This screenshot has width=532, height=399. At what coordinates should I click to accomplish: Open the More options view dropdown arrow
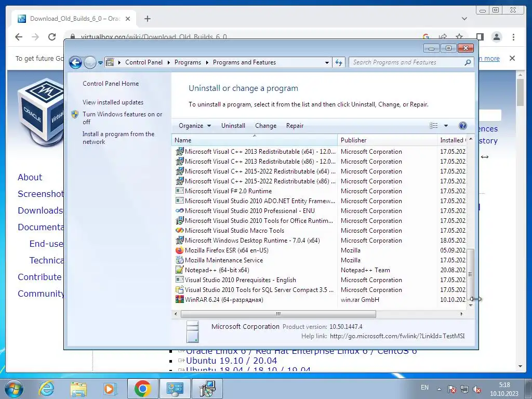446,126
